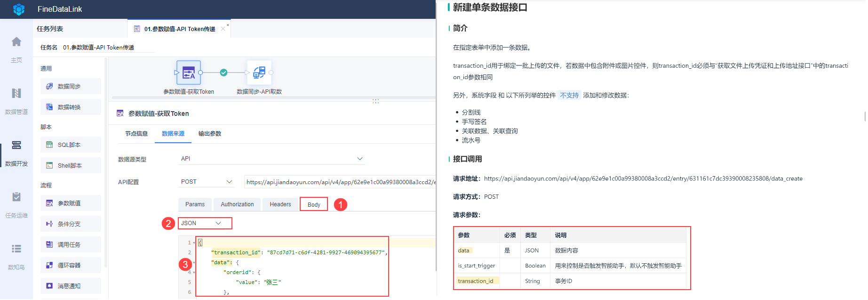Select the SQL脚本 node icon
This screenshot has width=868, height=300.
point(49,145)
